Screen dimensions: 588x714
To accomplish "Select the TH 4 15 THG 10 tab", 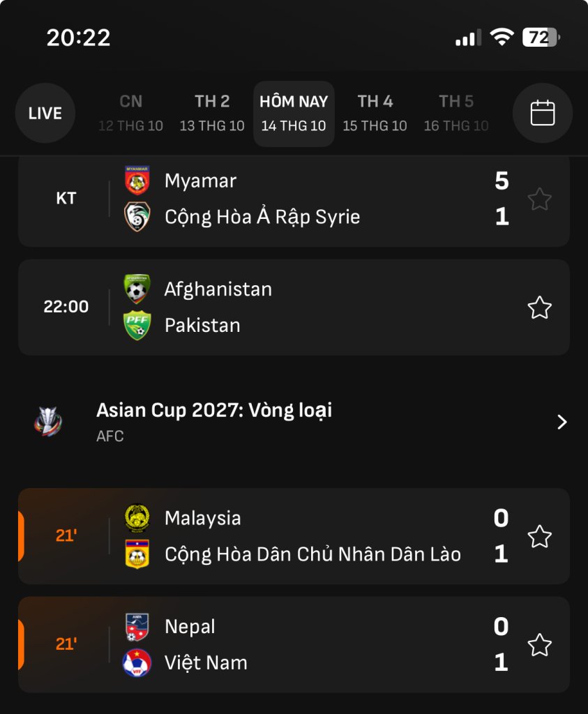I will click(375, 113).
